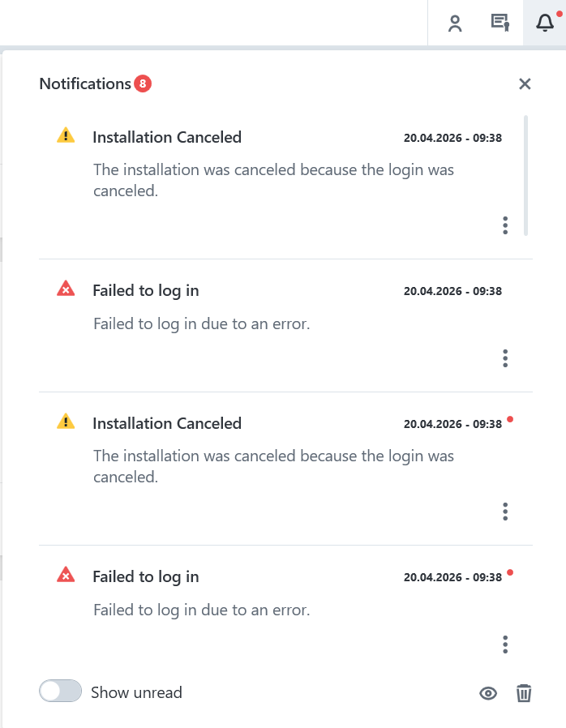Close the Notifications panel

tap(525, 84)
